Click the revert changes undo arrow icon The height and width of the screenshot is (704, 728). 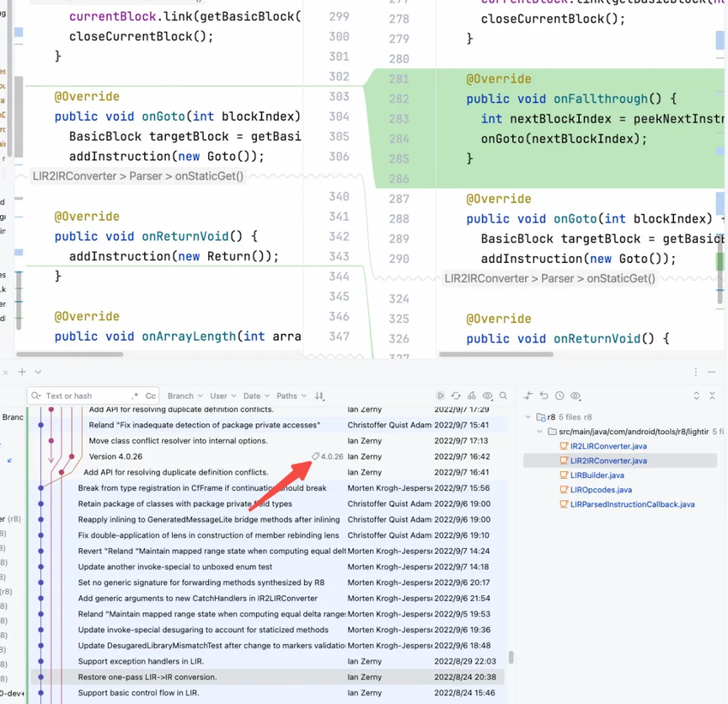544,395
